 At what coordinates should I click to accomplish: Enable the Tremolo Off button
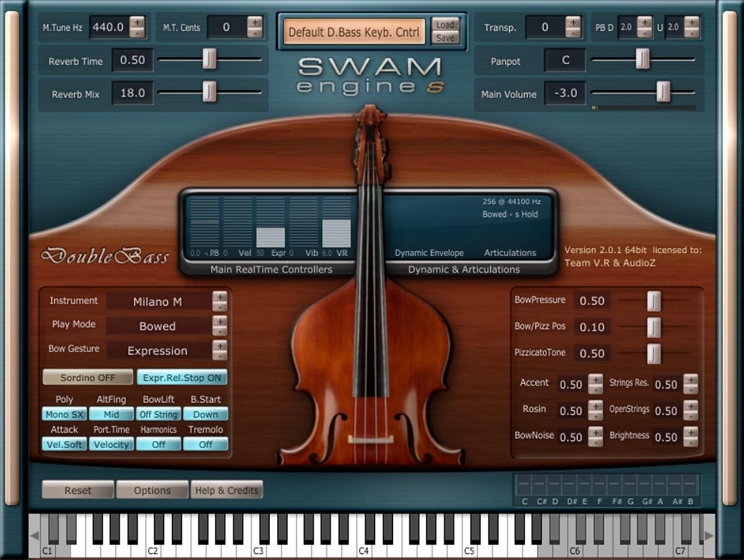coord(206,444)
